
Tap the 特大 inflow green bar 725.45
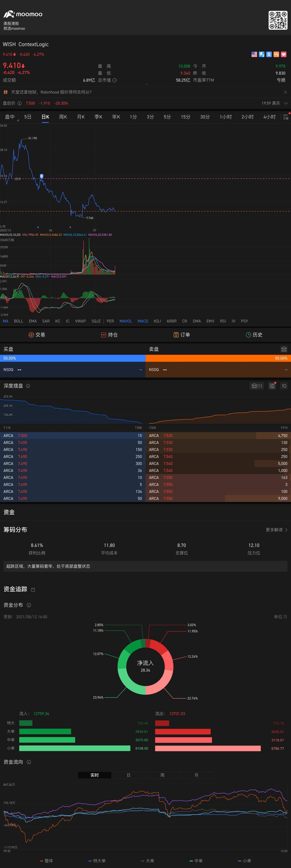(26, 723)
